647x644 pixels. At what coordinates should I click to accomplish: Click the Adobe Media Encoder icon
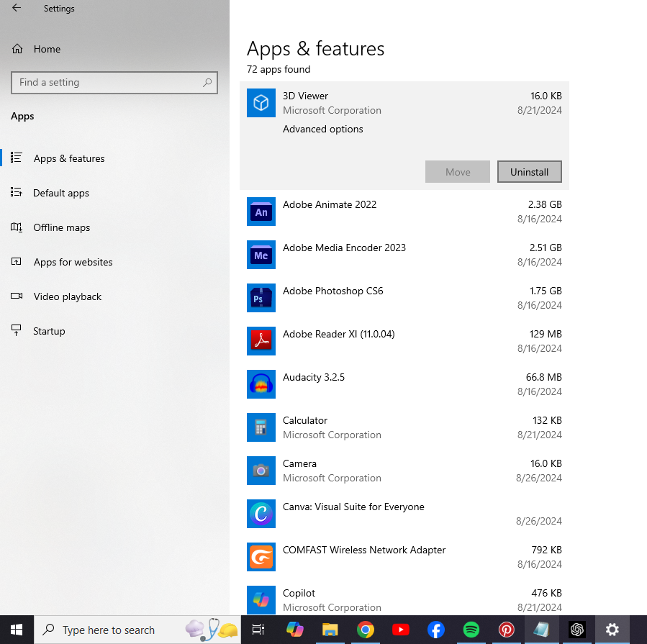[261, 255]
